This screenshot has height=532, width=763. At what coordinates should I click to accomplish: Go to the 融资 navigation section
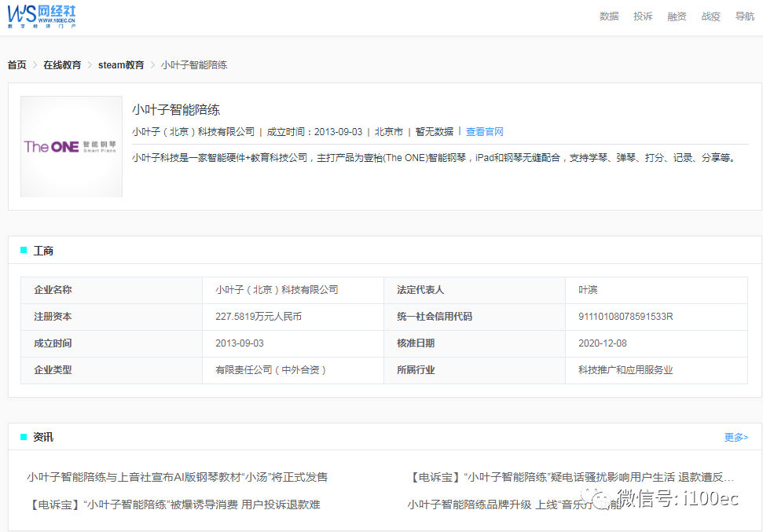[677, 17]
